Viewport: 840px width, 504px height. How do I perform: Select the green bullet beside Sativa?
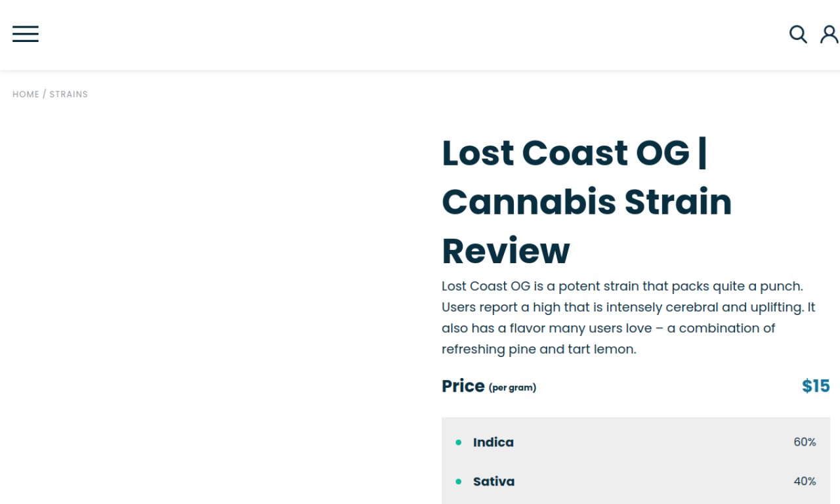459,482
